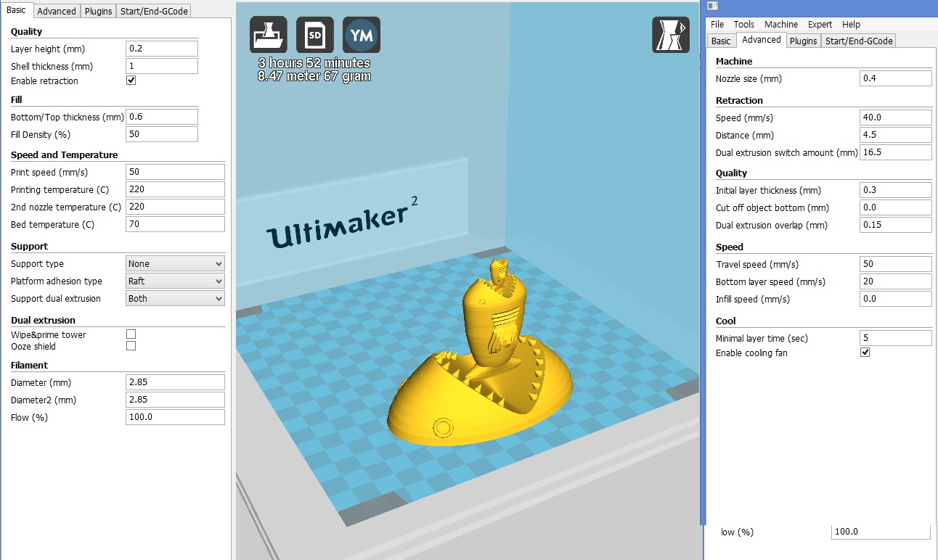Click filament Diameter input field
The height and width of the screenshot is (560, 938).
tap(175, 382)
